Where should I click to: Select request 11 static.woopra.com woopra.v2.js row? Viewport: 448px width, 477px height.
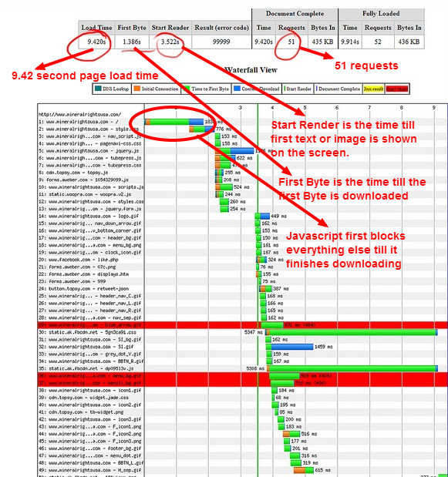(243, 194)
